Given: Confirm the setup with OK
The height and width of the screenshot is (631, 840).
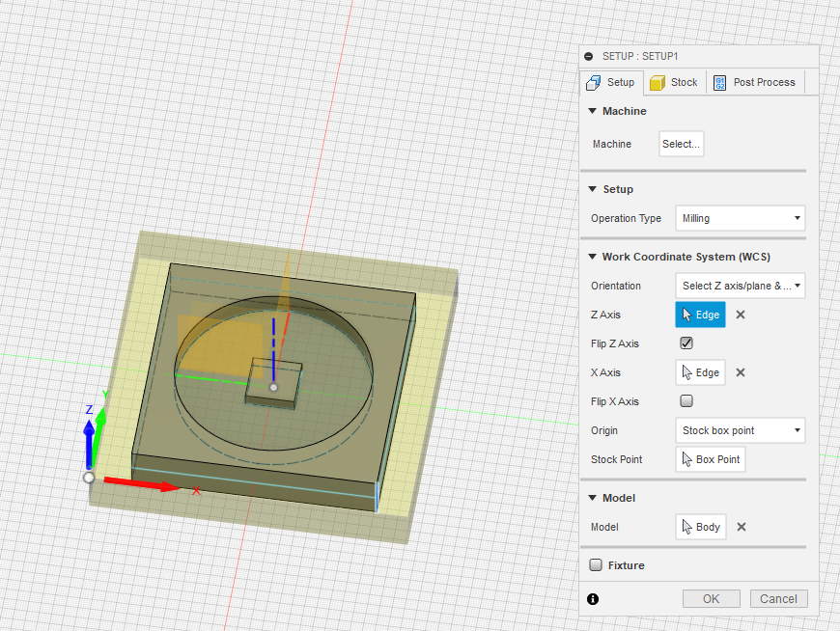Looking at the screenshot, I should pyautogui.click(x=712, y=599).
